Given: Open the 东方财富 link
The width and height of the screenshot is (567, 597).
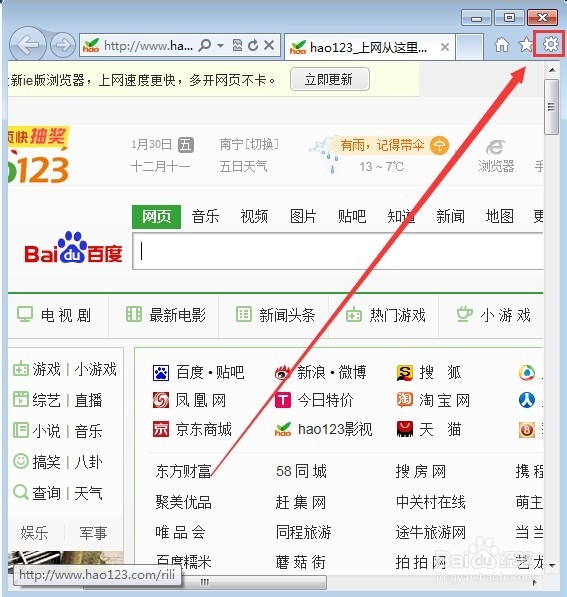Looking at the screenshot, I should (183, 471).
